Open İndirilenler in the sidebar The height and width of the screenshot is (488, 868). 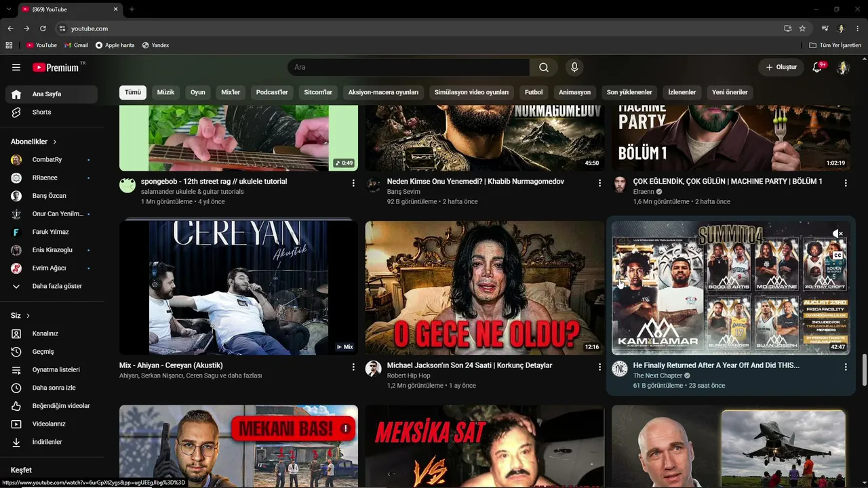pyautogui.click(x=52, y=442)
